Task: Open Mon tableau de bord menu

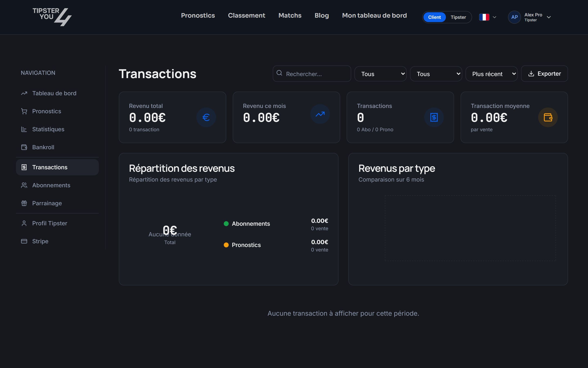Action: 374,15
